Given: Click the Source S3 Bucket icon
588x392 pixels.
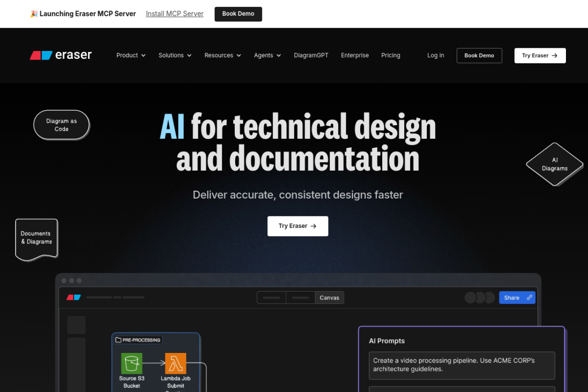Looking at the screenshot, I should click(x=131, y=363).
